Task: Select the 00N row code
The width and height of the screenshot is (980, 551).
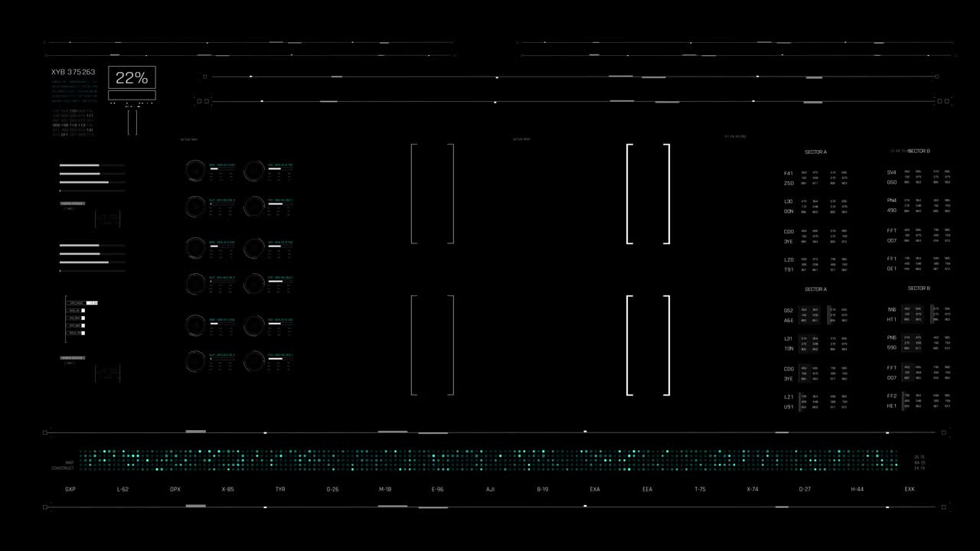Action: click(x=789, y=211)
